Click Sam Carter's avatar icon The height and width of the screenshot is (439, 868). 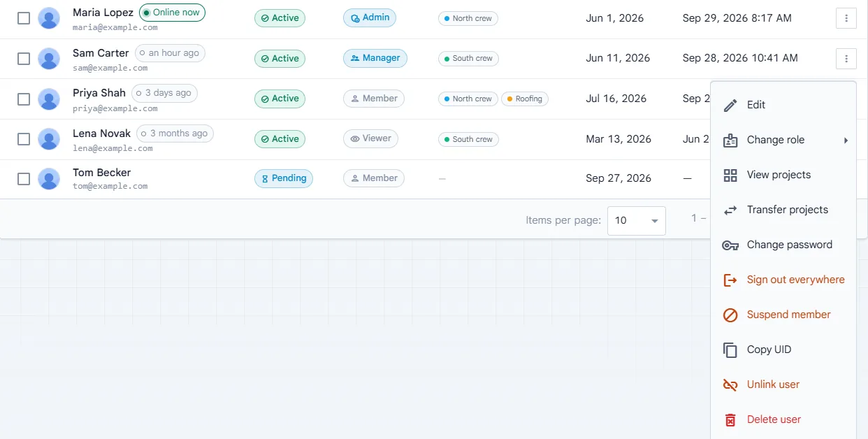click(x=49, y=58)
